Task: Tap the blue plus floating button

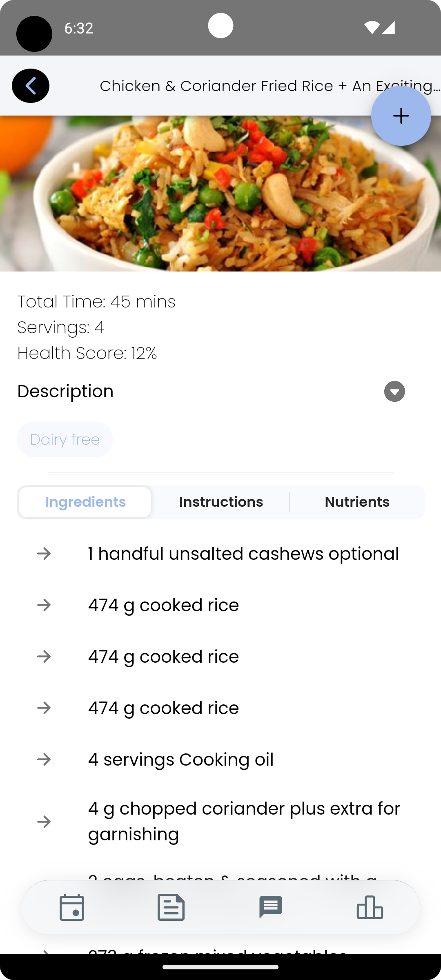Action: coord(401,116)
